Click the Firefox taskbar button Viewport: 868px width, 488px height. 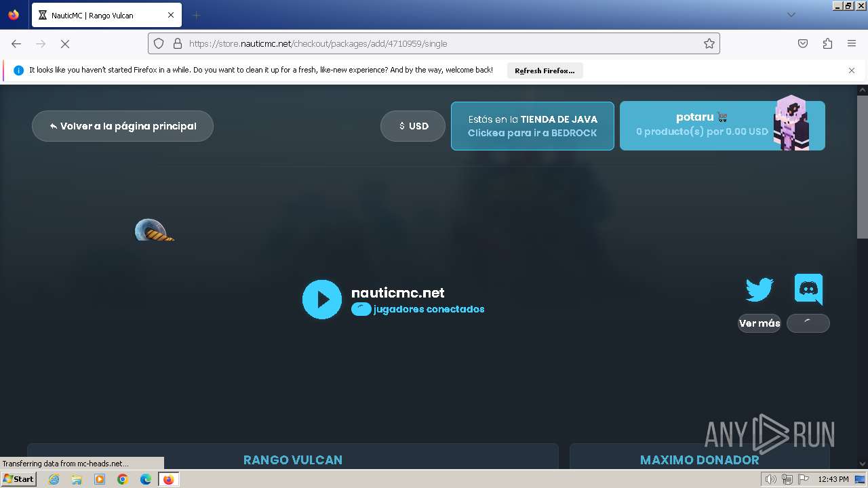[x=168, y=479]
